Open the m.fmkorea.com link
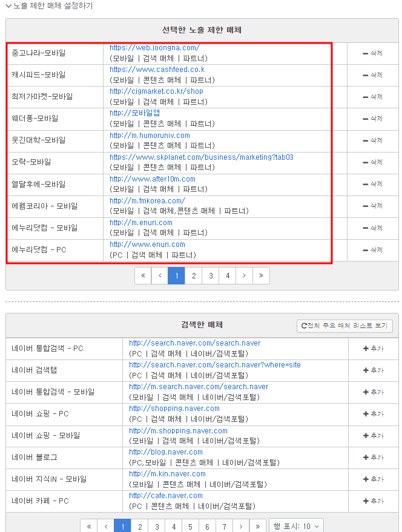 pyautogui.click(x=147, y=200)
